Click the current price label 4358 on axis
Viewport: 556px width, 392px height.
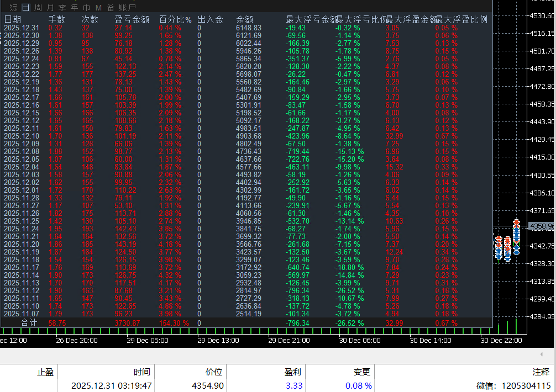[x=542, y=225]
